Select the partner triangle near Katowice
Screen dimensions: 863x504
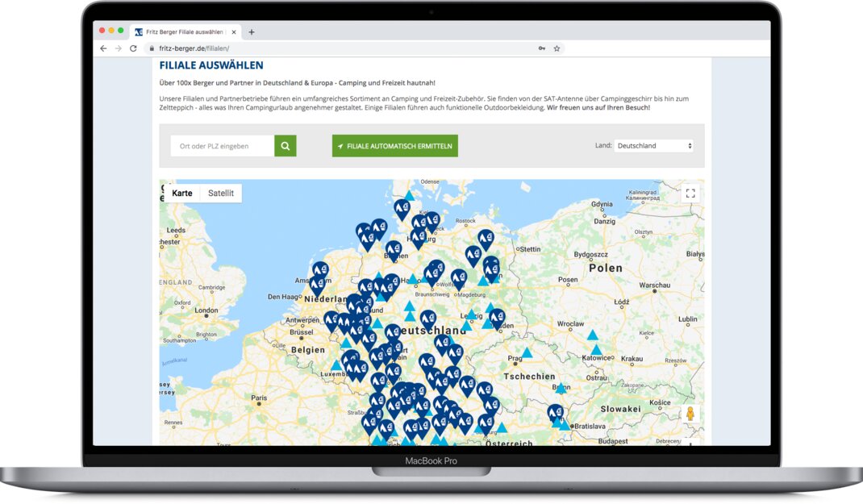click(596, 350)
